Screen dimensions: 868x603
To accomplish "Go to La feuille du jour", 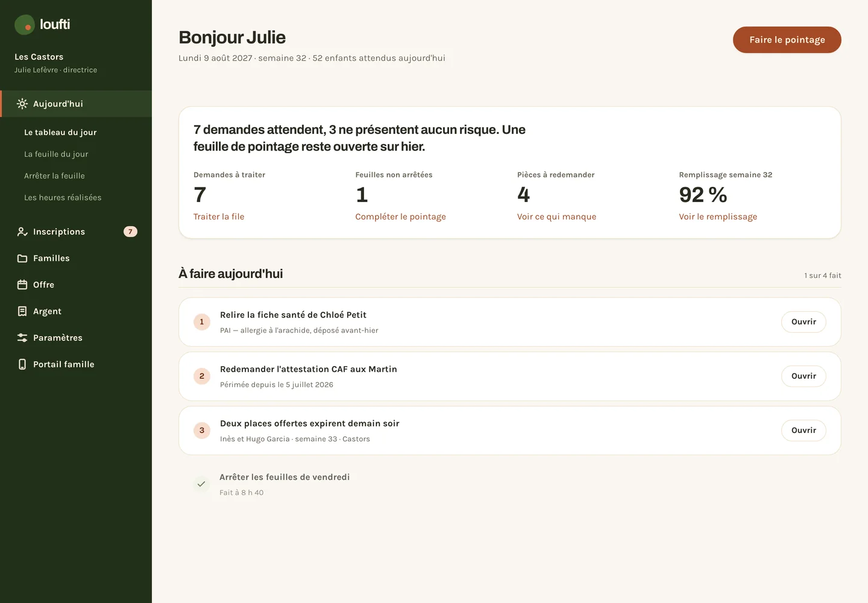I will pos(56,154).
